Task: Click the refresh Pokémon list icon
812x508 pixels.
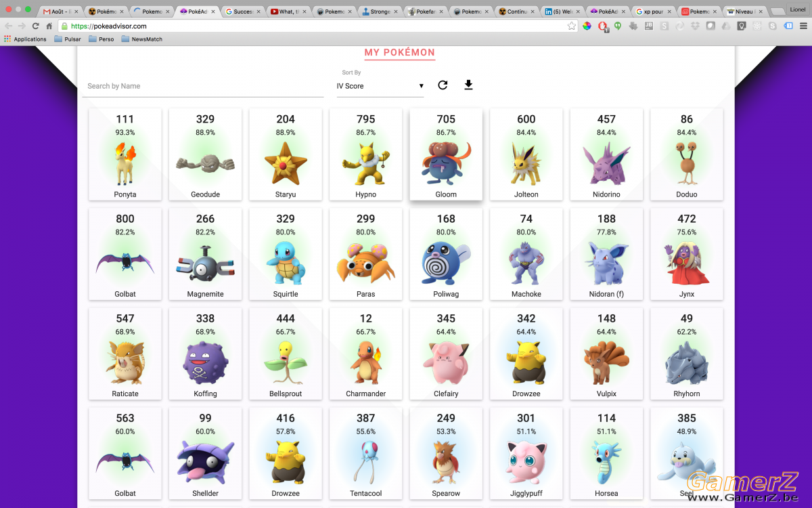Action: pos(443,85)
